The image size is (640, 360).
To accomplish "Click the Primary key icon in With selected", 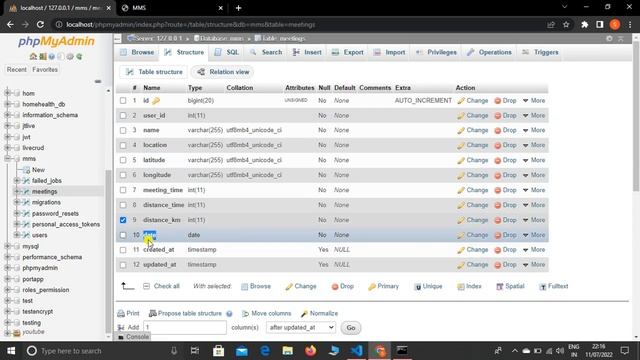I will (371, 287).
